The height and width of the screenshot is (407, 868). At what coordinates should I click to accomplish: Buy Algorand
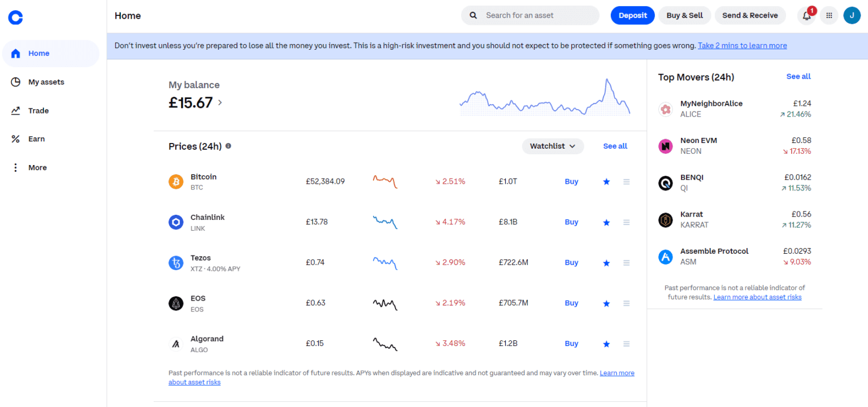coord(571,344)
